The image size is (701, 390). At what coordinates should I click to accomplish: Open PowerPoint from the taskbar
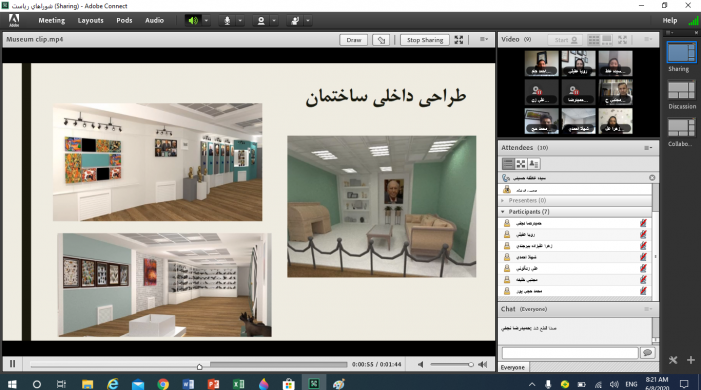(213, 384)
